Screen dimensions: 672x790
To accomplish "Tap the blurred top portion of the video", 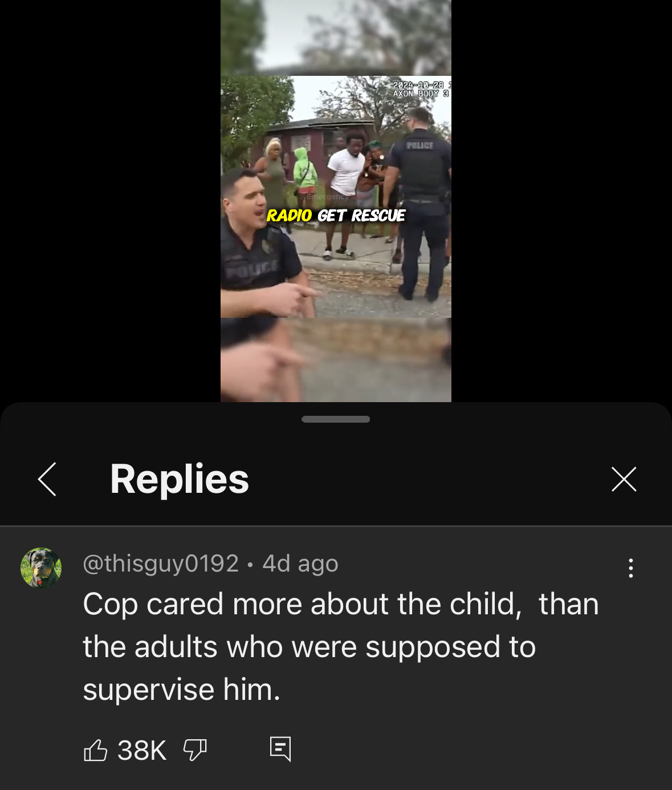I will (x=336, y=38).
